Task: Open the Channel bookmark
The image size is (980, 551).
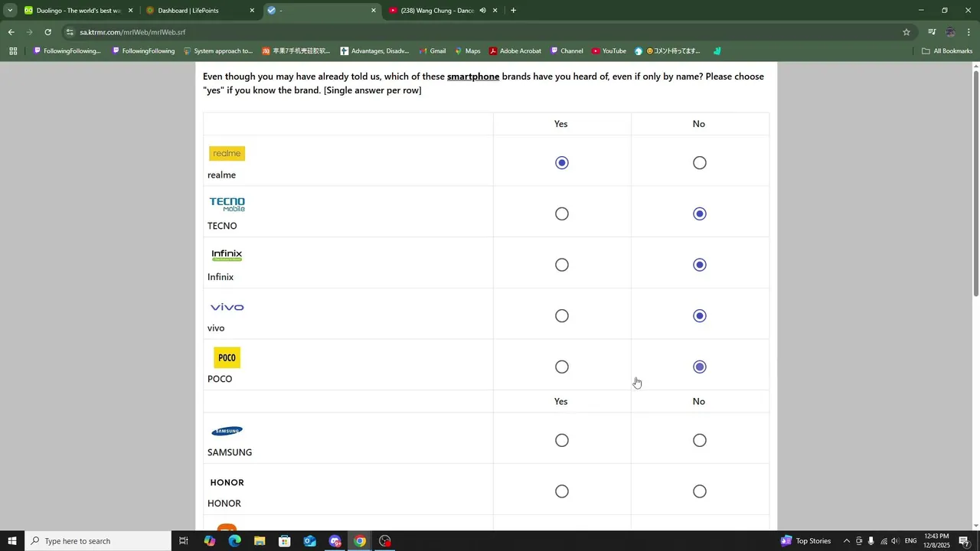Action: click(566, 51)
